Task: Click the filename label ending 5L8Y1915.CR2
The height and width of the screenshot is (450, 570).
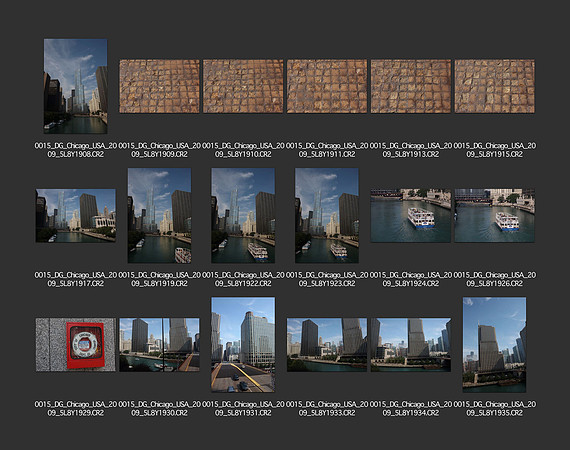Action: pyautogui.click(x=495, y=150)
